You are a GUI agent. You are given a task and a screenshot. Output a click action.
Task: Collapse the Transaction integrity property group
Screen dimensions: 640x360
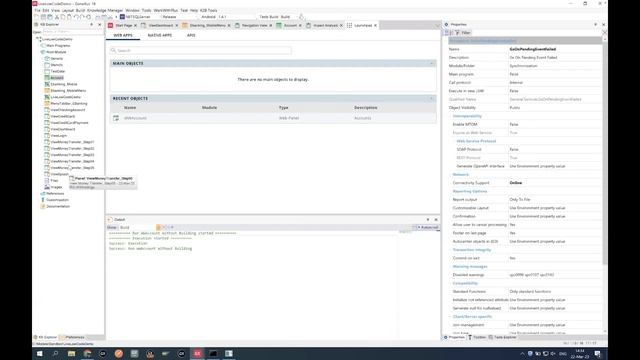[x=472, y=250]
